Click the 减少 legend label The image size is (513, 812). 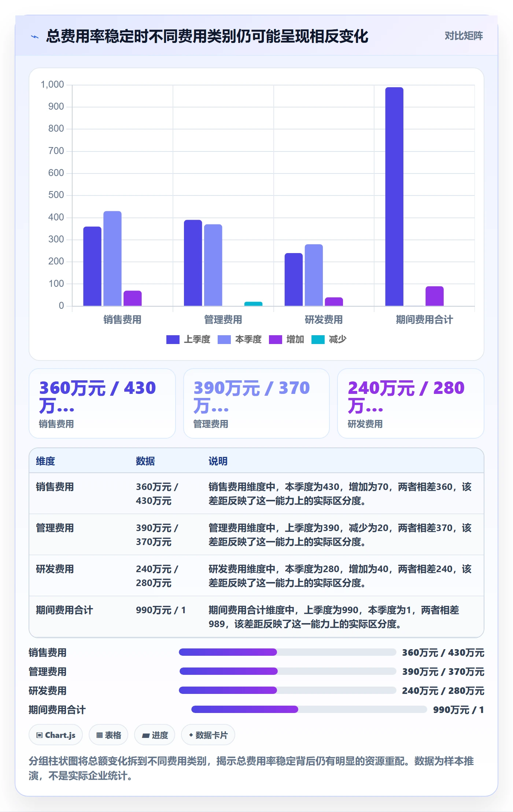[338, 340]
